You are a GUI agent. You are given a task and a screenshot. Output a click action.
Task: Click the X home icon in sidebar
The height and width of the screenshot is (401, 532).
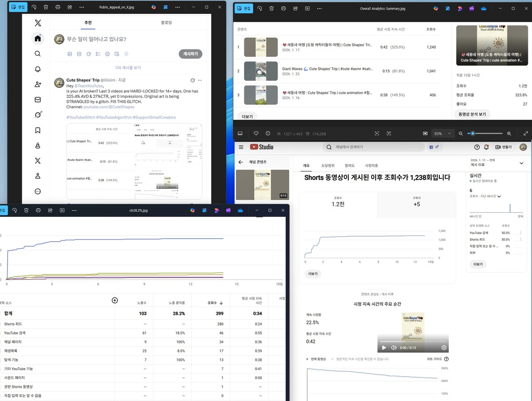(38, 38)
